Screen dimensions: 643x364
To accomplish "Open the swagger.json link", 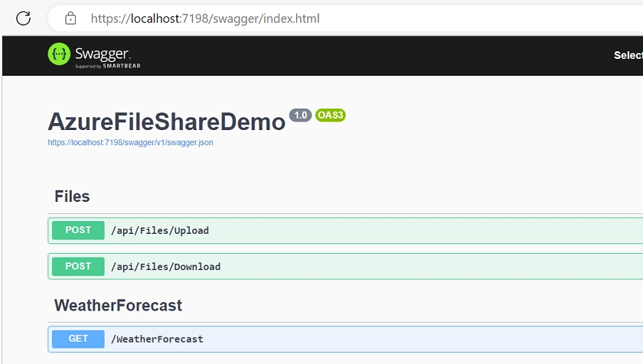I will point(130,142).
